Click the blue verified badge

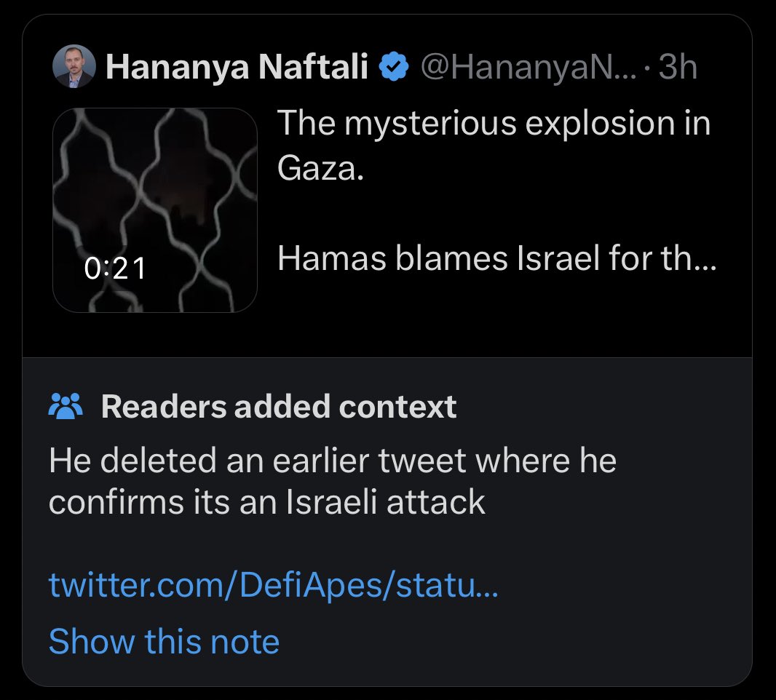394,68
